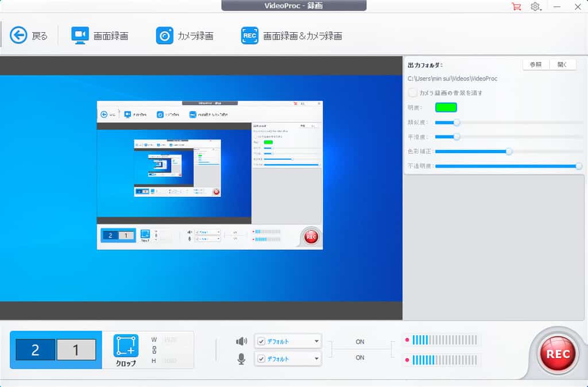Screen dimensions: 588x387
Task: Expand the microphone デフォルト device dropdown
Action: point(316,359)
